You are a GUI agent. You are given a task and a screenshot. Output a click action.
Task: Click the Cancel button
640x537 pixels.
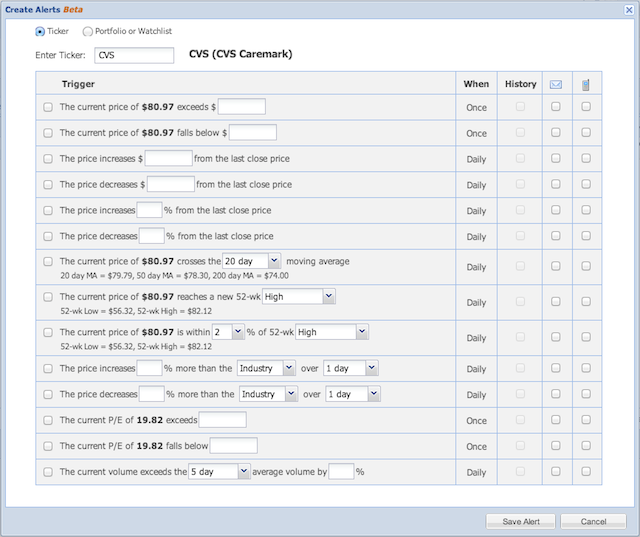coord(593,521)
